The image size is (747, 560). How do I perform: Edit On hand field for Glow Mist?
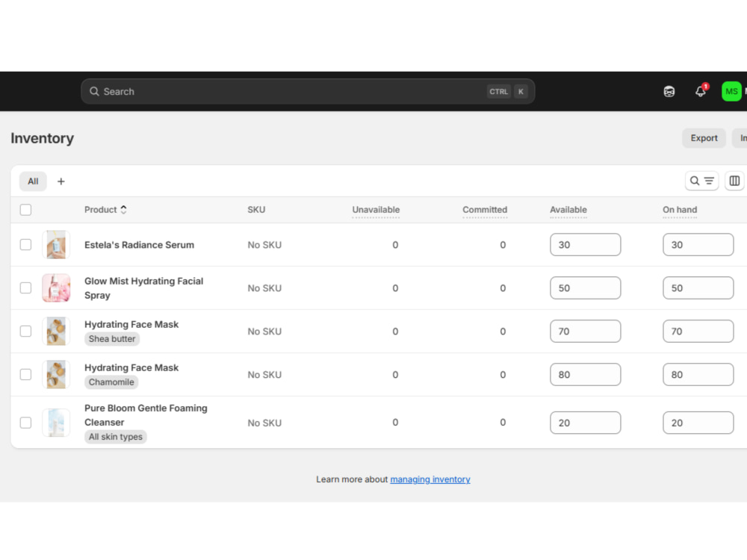pyautogui.click(x=698, y=288)
